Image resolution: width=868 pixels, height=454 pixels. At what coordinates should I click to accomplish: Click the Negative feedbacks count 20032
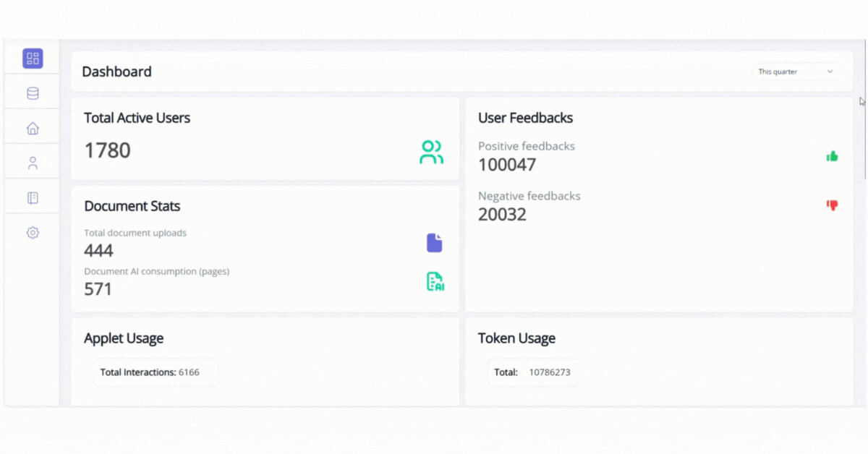(x=502, y=215)
